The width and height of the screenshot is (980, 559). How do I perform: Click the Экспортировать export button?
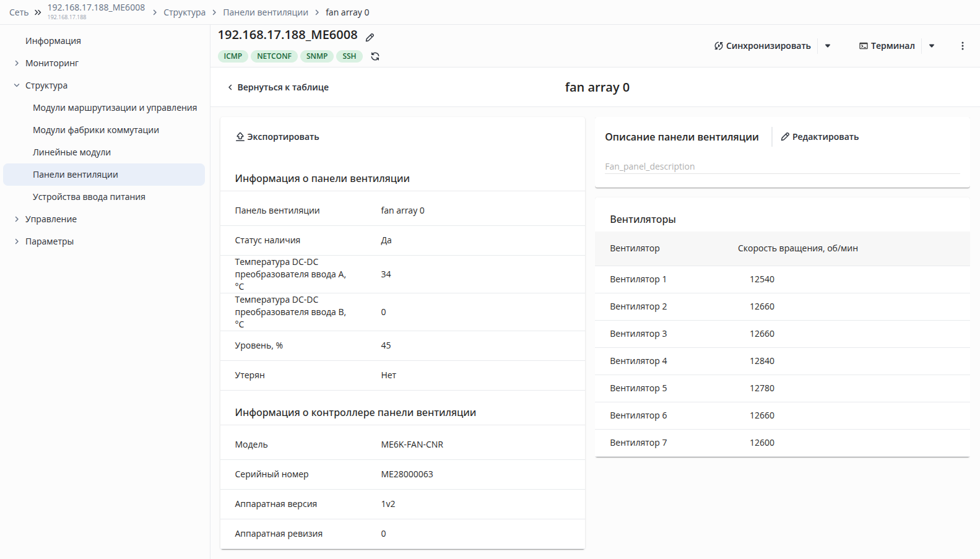277,137
